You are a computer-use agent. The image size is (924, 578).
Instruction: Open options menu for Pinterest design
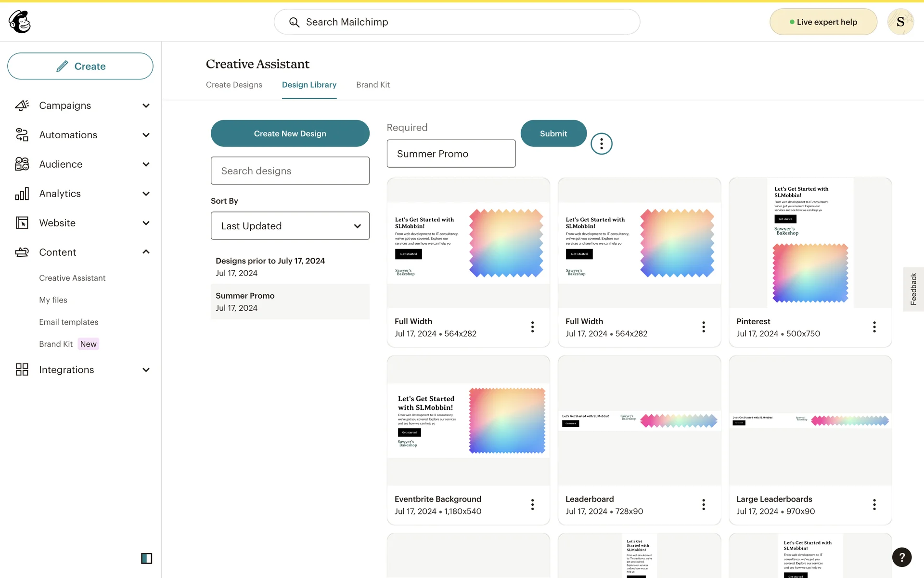click(x=874, y=327)
